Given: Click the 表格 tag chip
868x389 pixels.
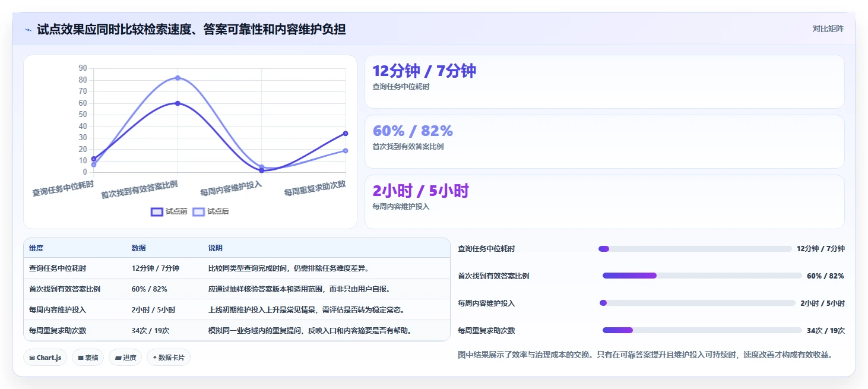Looking at the screenshot, I should [88, 358].
